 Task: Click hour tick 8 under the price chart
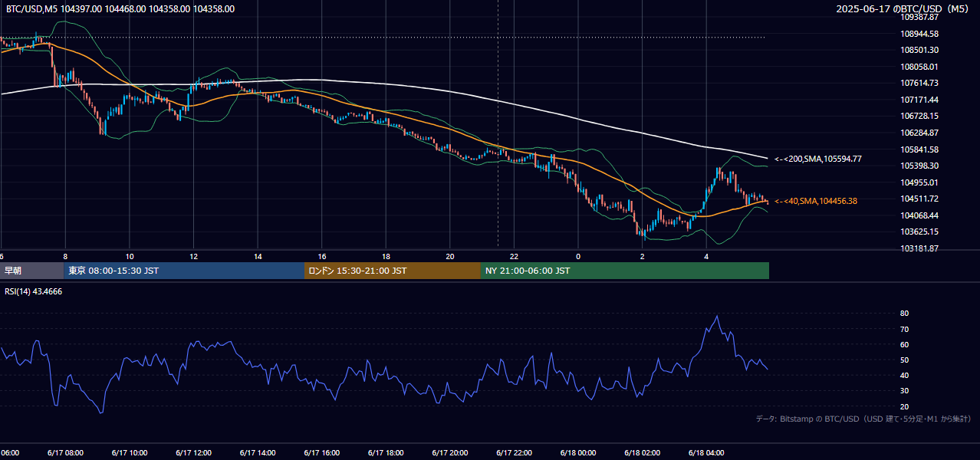[65, 256]
